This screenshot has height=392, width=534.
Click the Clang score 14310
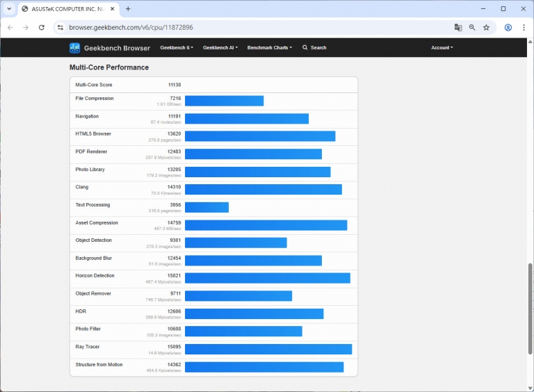174,187
